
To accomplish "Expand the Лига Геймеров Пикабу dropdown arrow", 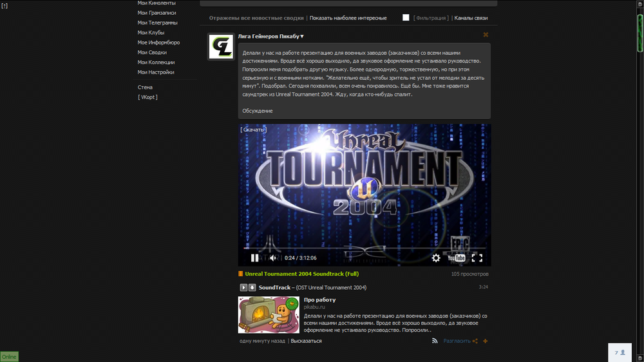I will click(302, 36).
